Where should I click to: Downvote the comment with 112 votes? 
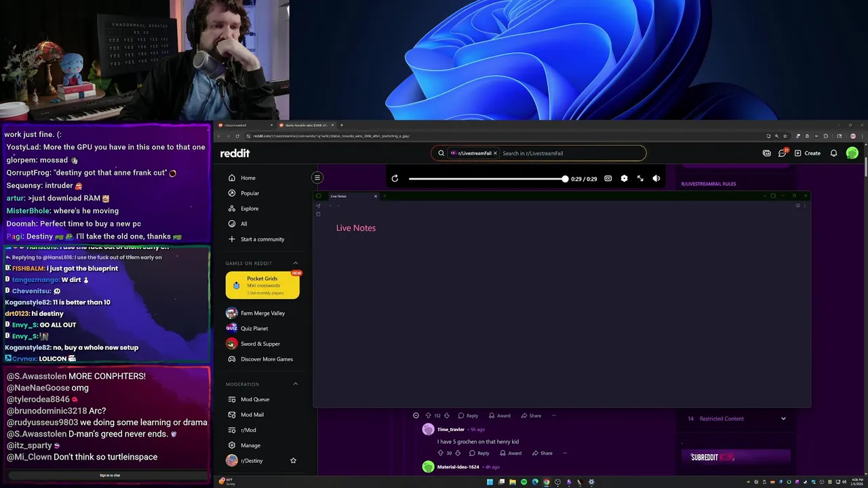click(x=446, y=415)
